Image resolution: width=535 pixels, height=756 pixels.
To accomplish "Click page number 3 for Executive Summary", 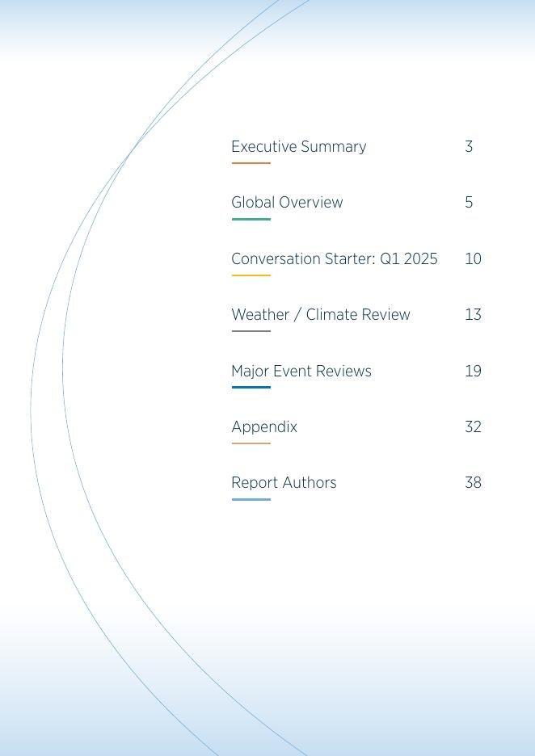I will click(469, 147).
